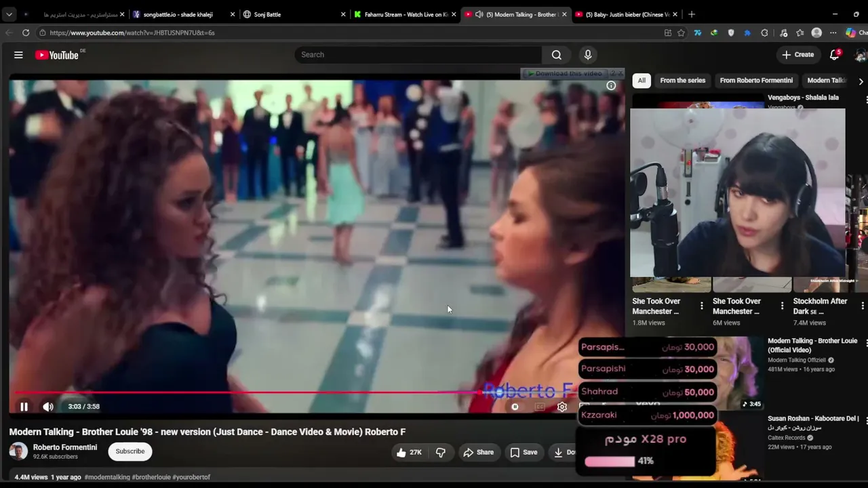Start voice search with the microphone
Image resolution: width=868 pixels, height=488 pixels.
[x=588, y=55]
